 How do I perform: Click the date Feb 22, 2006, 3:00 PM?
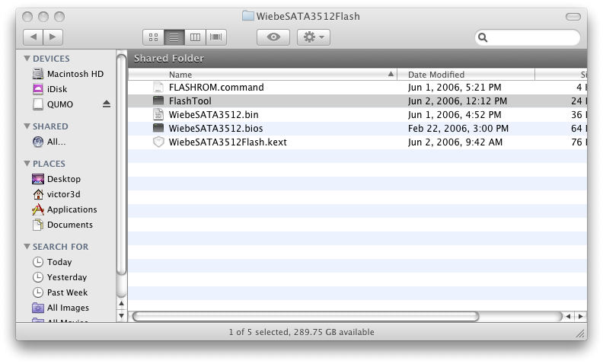[458, 128]
